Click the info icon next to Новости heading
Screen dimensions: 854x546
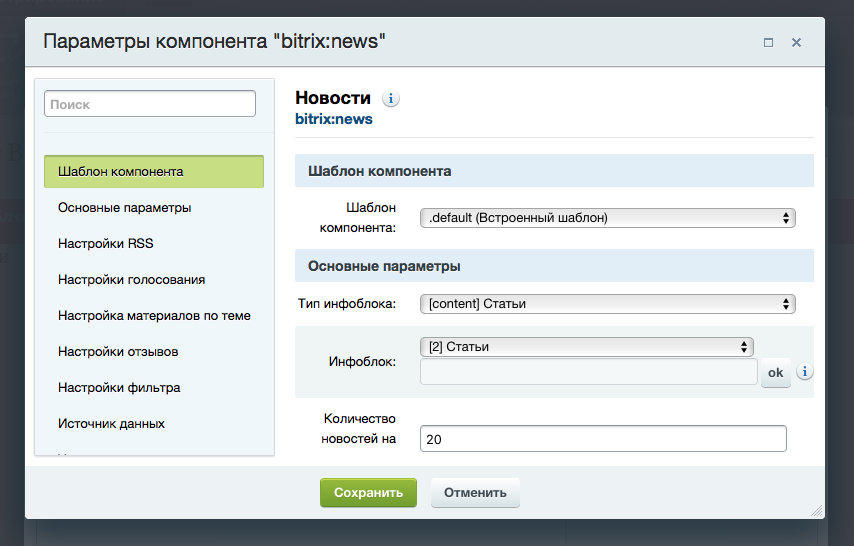(391, 99)
